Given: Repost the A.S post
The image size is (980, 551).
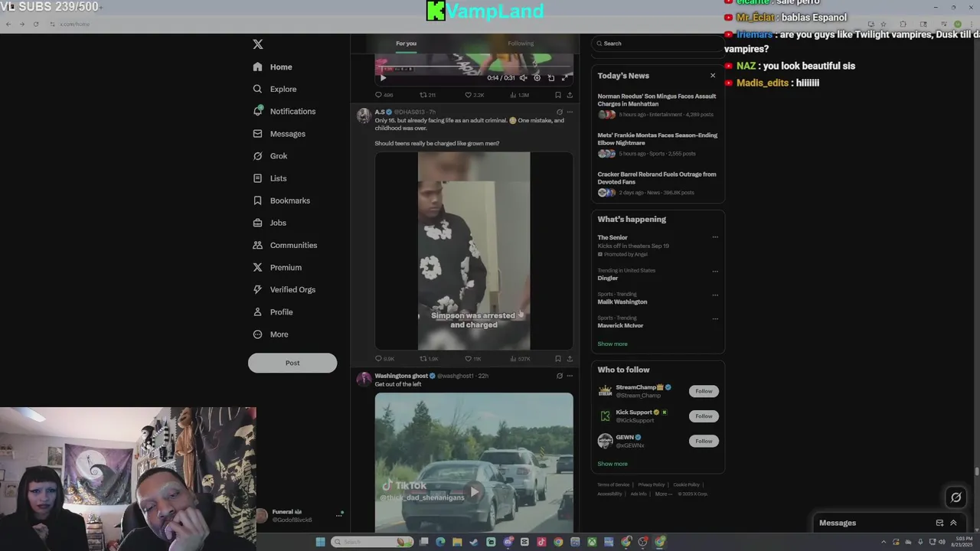Looking at the screenshot, I should point(429,358).
